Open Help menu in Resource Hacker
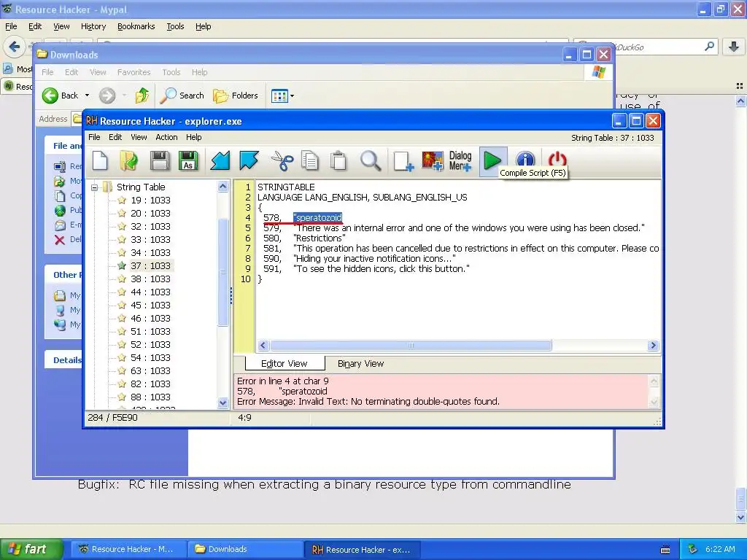Image resolution: width=747 pixels, height=560 pixels. coord(194,137)
